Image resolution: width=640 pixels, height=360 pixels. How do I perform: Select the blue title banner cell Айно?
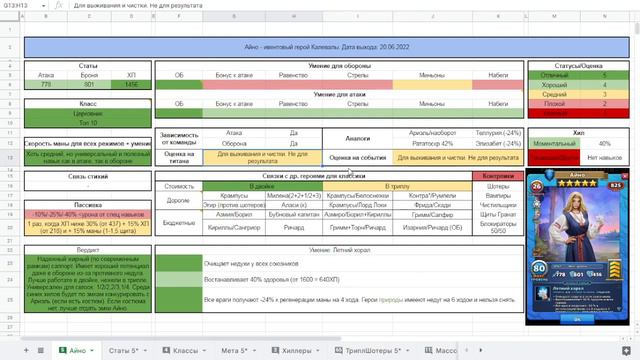click(327, 47)
